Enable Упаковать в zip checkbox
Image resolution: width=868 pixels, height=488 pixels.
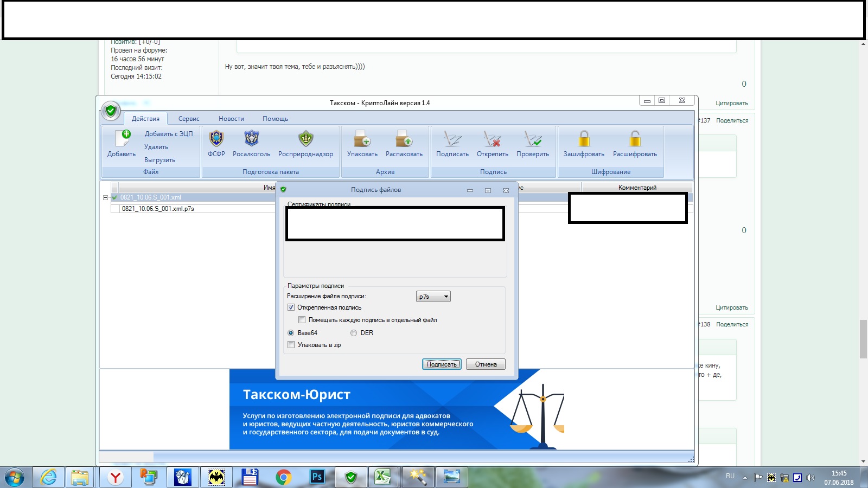point(291,345)
